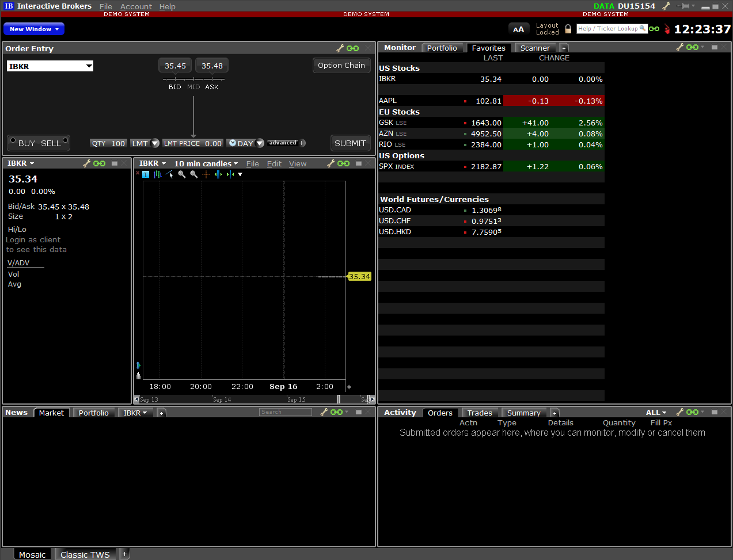Click the chart compress time axis icon

coord(230,174)
